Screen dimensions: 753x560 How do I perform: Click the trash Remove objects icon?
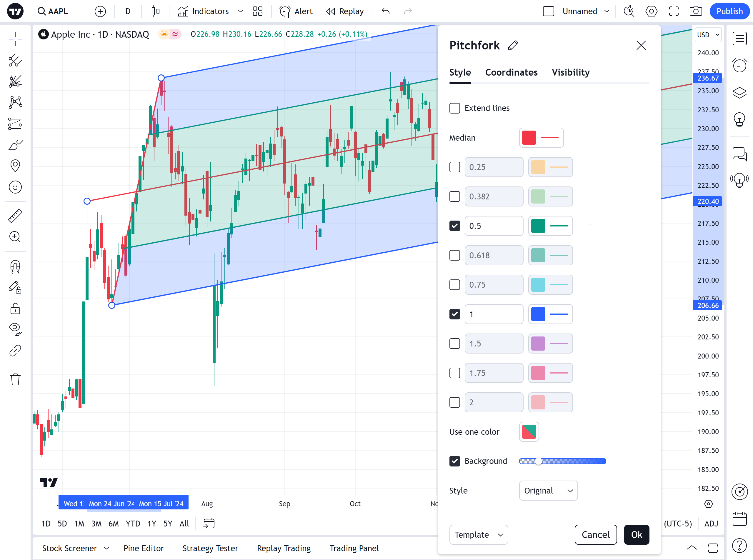[x=15, y=379]
